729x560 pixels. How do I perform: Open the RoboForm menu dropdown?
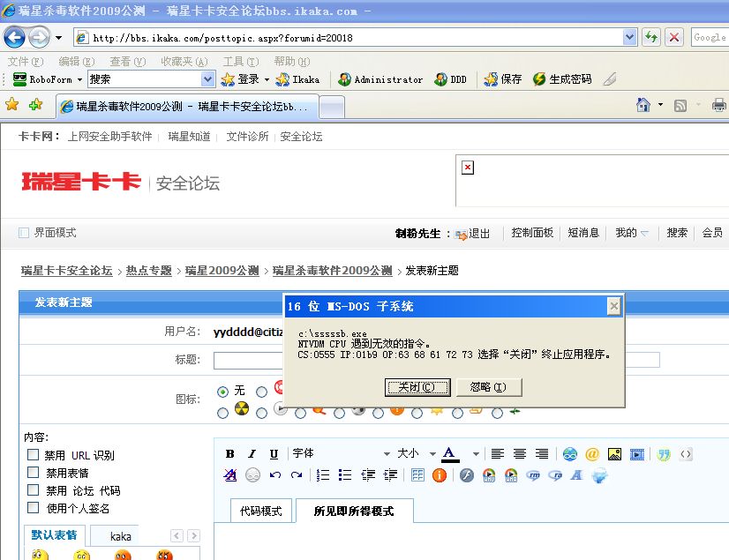point(80,80)
